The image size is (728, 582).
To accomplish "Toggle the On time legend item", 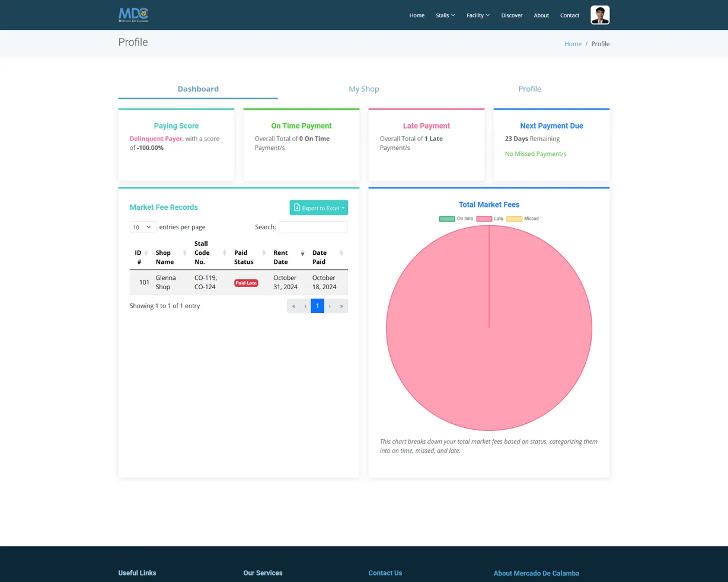I will point(456,219).
